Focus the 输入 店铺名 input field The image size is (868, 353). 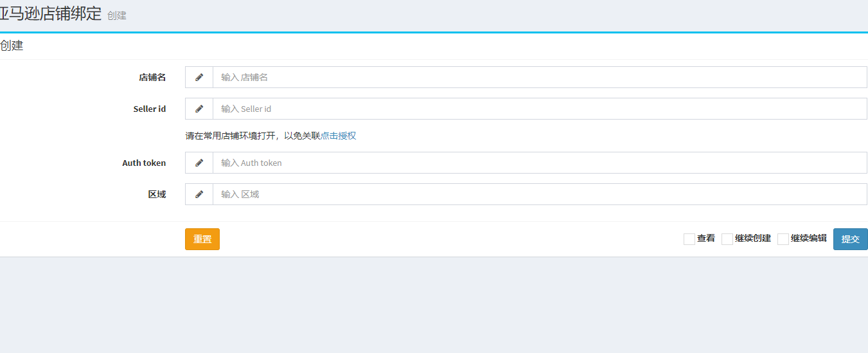[x=540, y=77]
